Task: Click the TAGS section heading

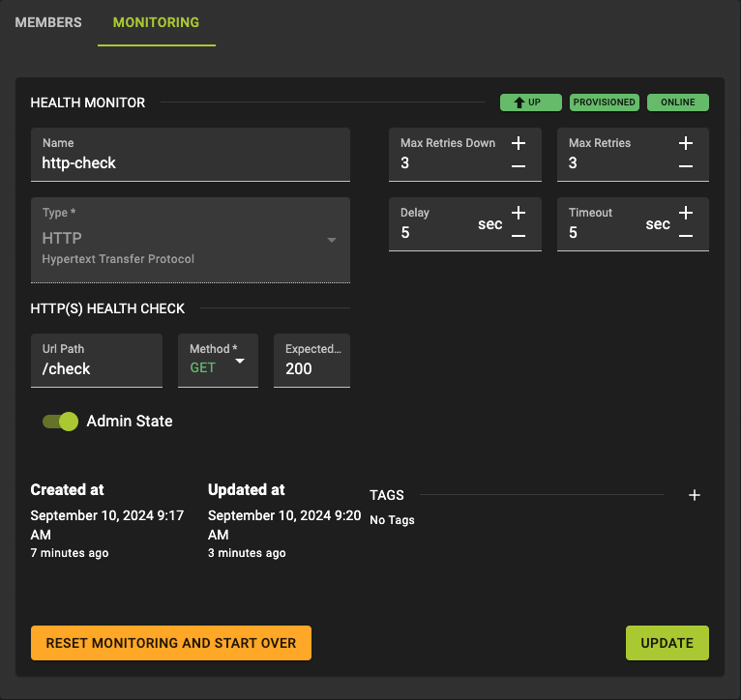Action: [387, 495]
